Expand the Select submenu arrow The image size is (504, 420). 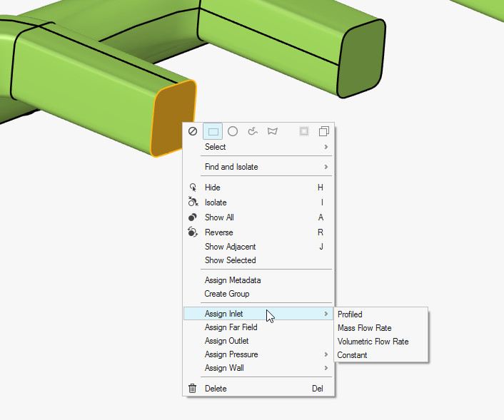click(x=326, y=147)
